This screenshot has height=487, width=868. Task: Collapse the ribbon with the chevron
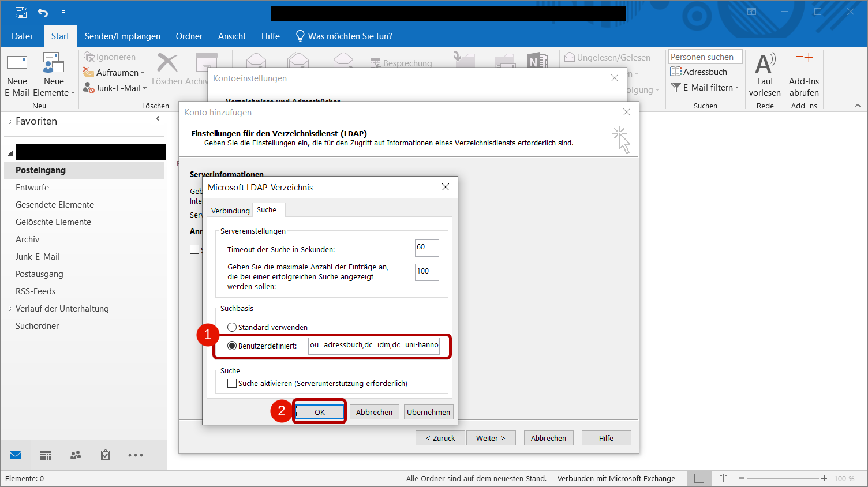858,106
